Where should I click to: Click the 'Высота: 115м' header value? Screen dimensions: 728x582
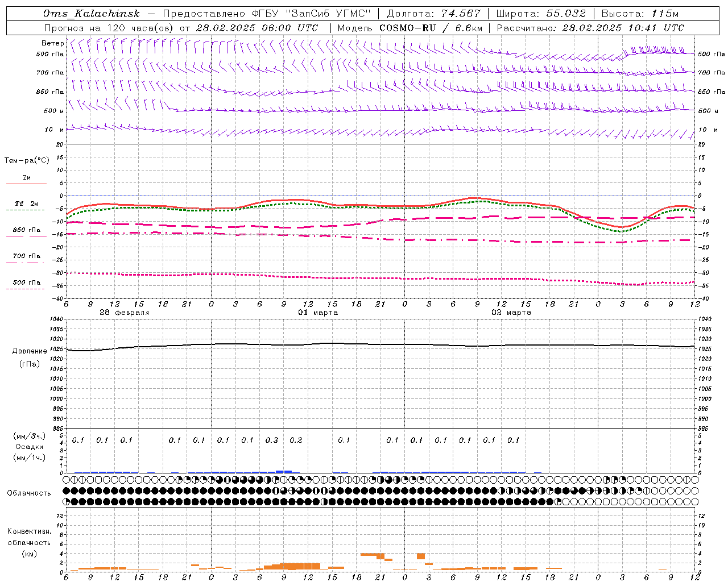pyautogui.click(x=640, y=14)
